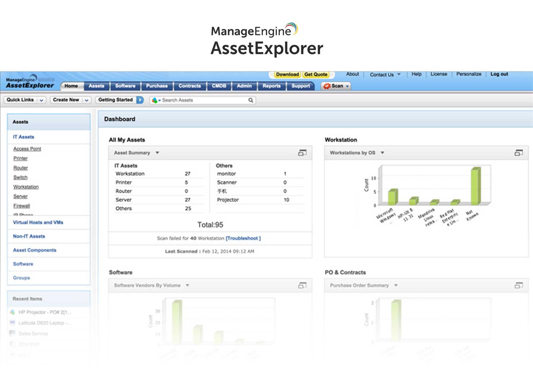Screen dimensions: 533x392
Task: Click the colored search-scope icon
Action: pyautogui.click(x=155, y=100)
